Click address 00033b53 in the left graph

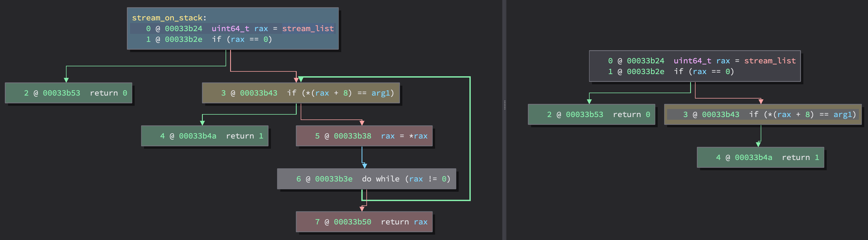(x=62, y=93)
